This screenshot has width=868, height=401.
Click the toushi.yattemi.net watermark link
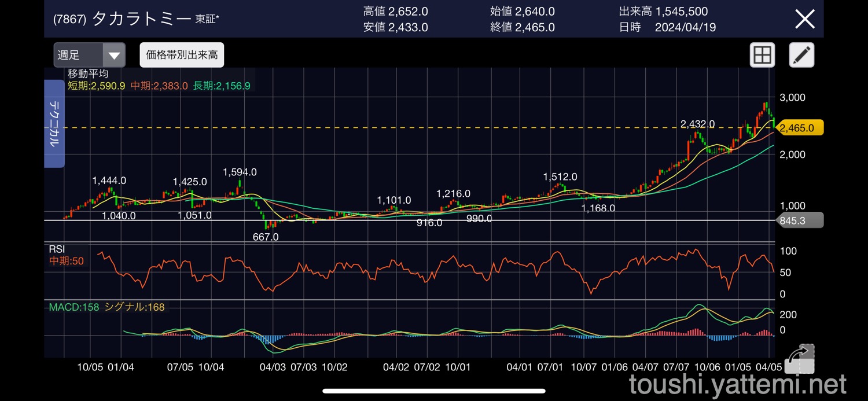click(x=738, y=385)
